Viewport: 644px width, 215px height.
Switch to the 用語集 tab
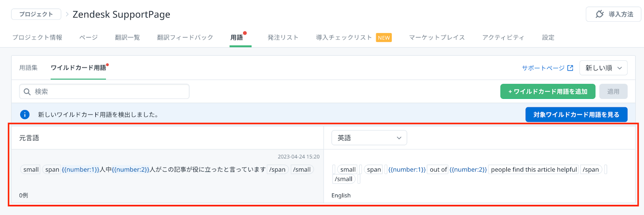(28, 68)
